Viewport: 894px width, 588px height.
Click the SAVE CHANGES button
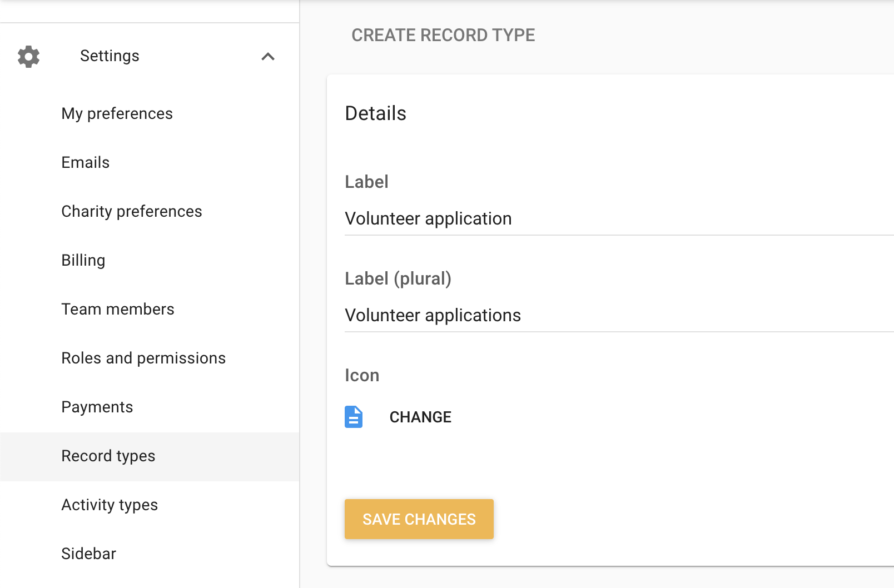pyautogui.click(x=419, y=519)
